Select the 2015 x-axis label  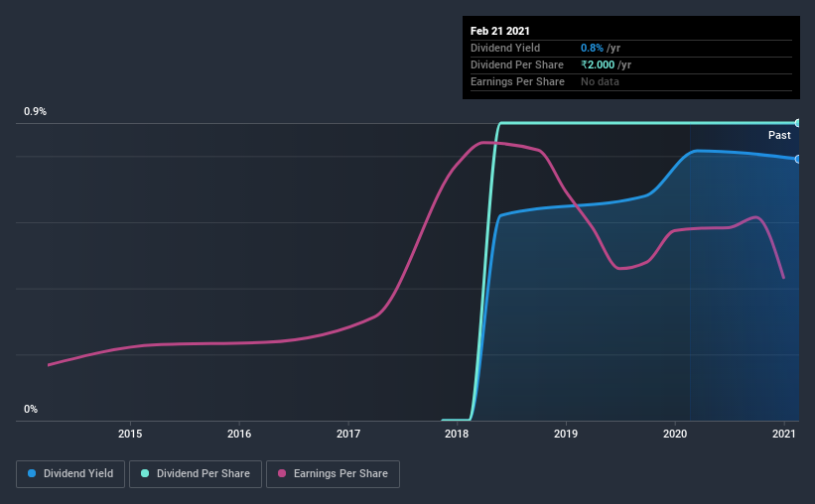(130, 434)
